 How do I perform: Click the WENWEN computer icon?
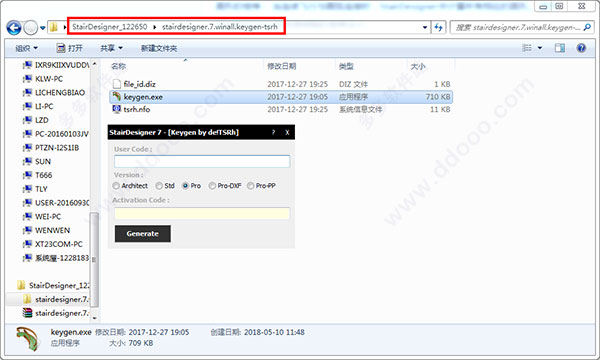[x=27, y=230]
